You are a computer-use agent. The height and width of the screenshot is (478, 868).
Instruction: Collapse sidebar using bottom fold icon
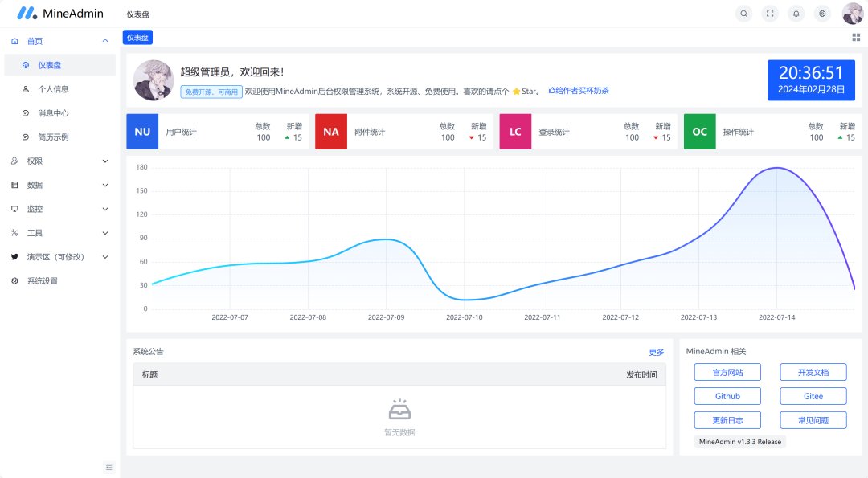[109, 467]
